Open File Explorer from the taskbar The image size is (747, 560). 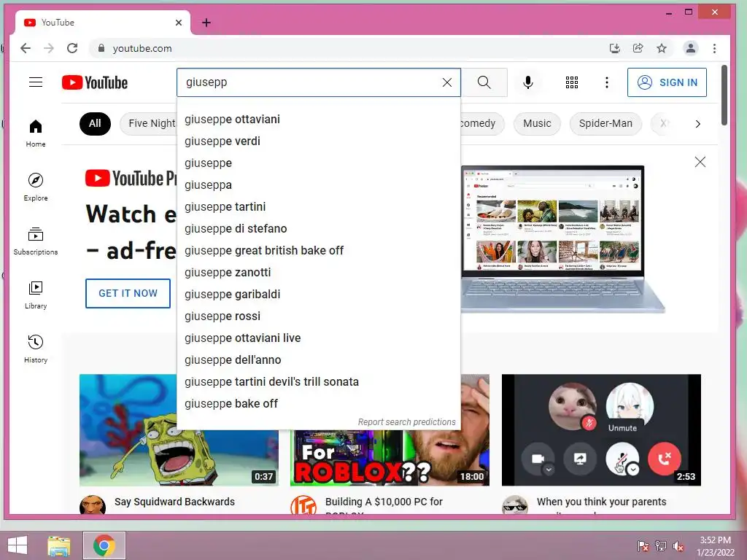pos(59,545)
